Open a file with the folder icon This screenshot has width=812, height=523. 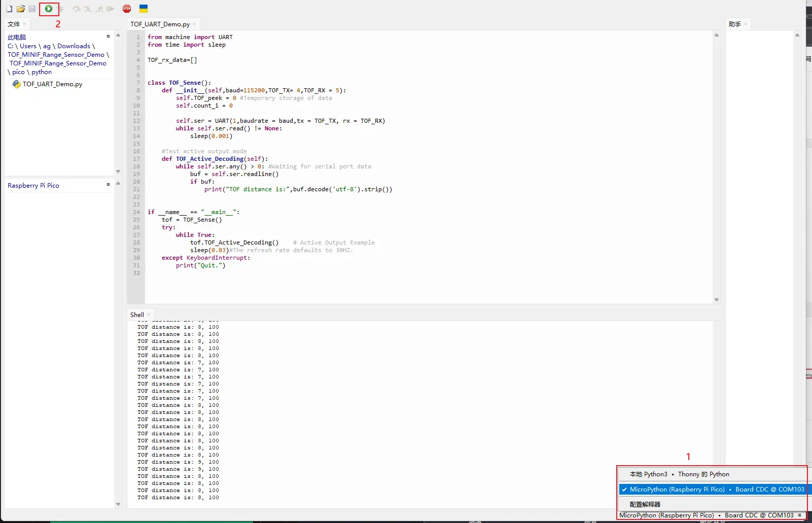(x=21, y=9)
